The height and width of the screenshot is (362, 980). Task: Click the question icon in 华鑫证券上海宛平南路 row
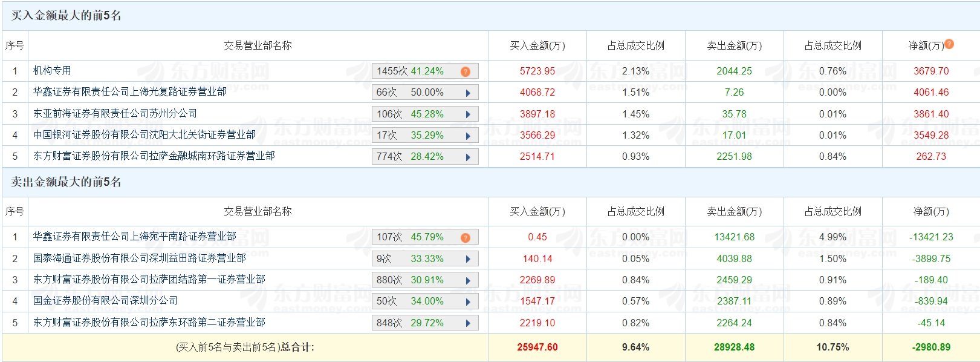465,237
